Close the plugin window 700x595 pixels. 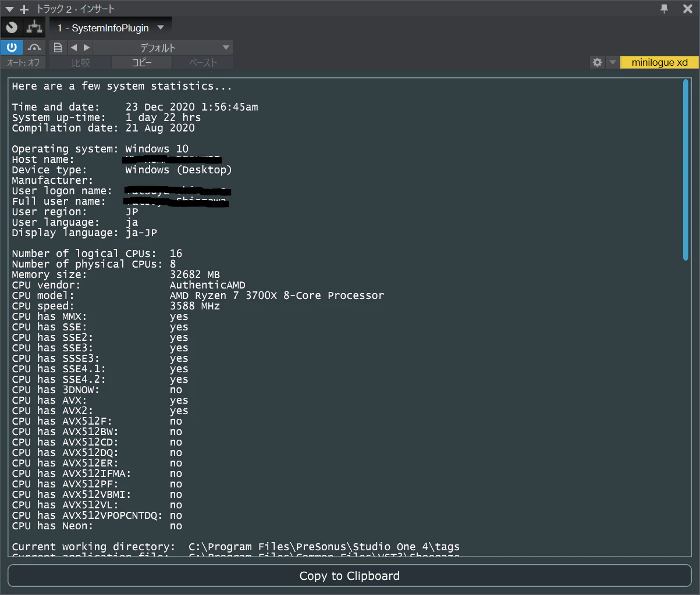point(687,9)
